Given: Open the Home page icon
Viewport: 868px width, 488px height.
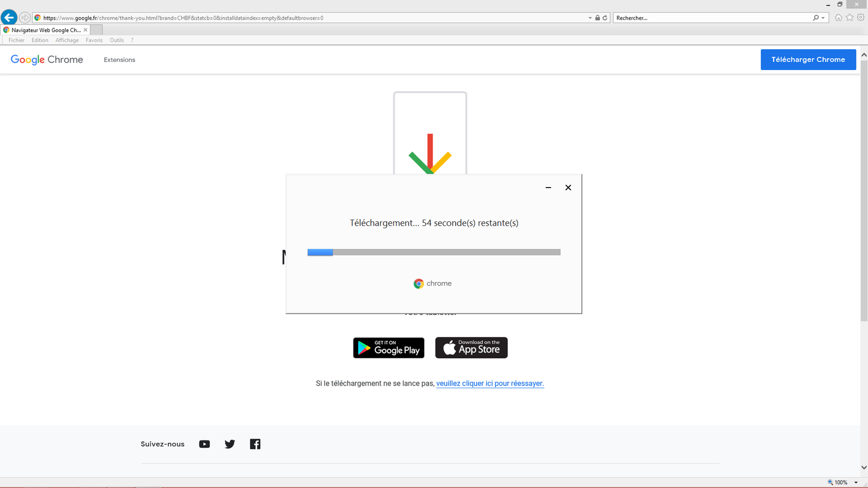Looking at the screenshot, I should point(839,17).
